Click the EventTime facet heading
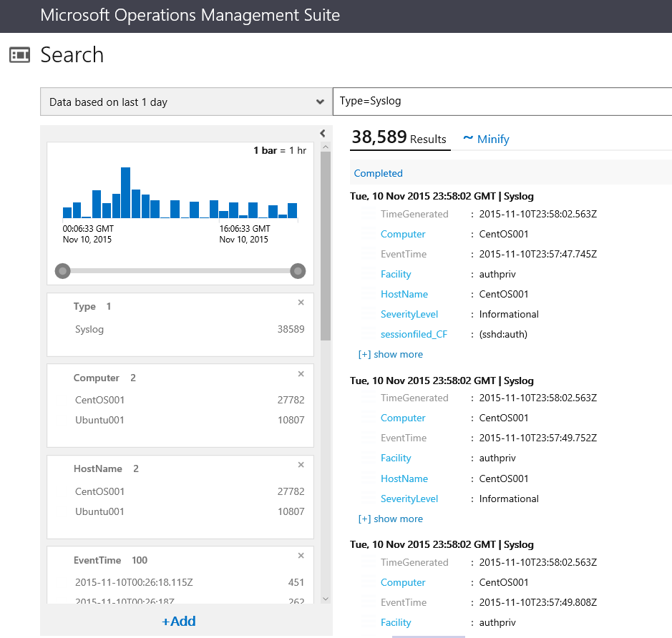The image size is (672, 638). coord(97,561)
